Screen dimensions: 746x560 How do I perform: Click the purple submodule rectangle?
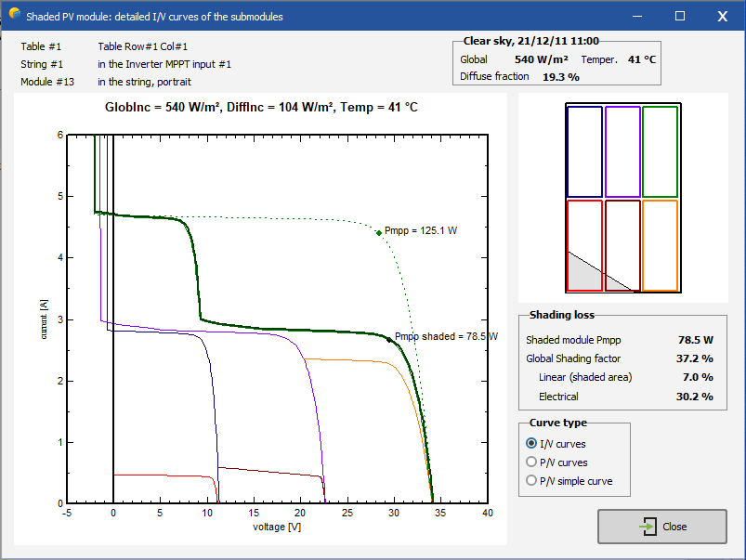[622, 151]
